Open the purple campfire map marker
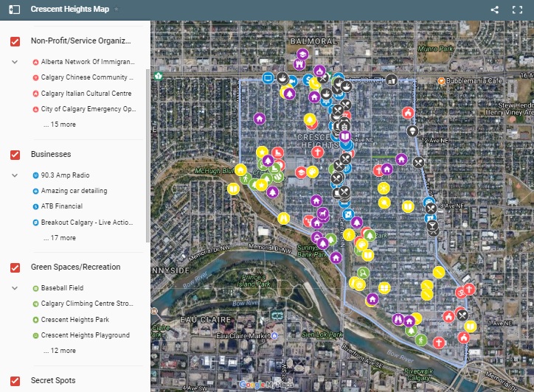534x392 pixels. pyautogui.click(x=319, y=71)
